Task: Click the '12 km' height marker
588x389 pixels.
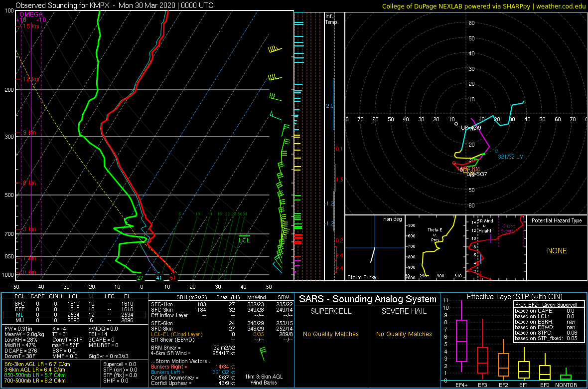Action: (x=31, y=79)
